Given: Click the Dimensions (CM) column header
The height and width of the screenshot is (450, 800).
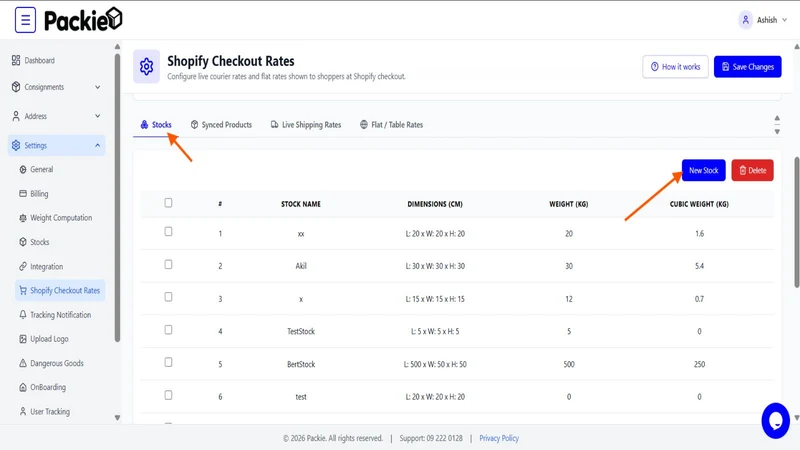Looking at the screenshot, I should tap(435, 204).
